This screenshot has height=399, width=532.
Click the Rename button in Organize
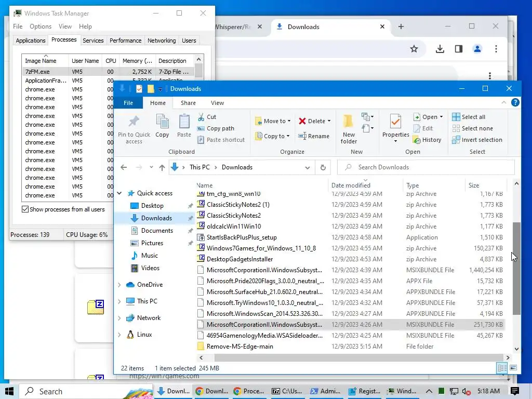point(314,136)
